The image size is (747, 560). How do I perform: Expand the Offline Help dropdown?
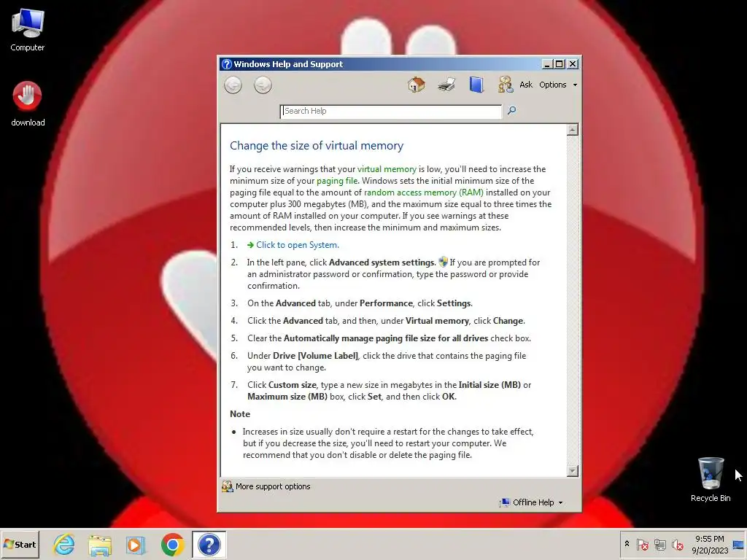(x=531, y=502)
